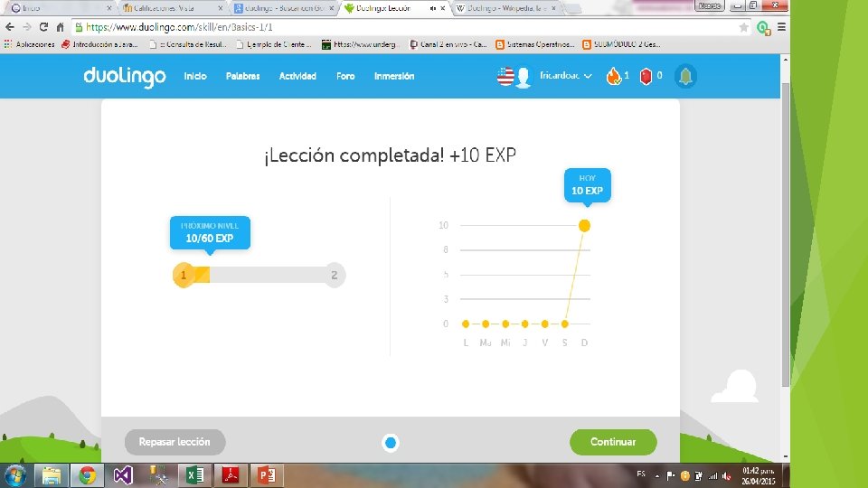Open the notifications bell icon

pos(685,76)
